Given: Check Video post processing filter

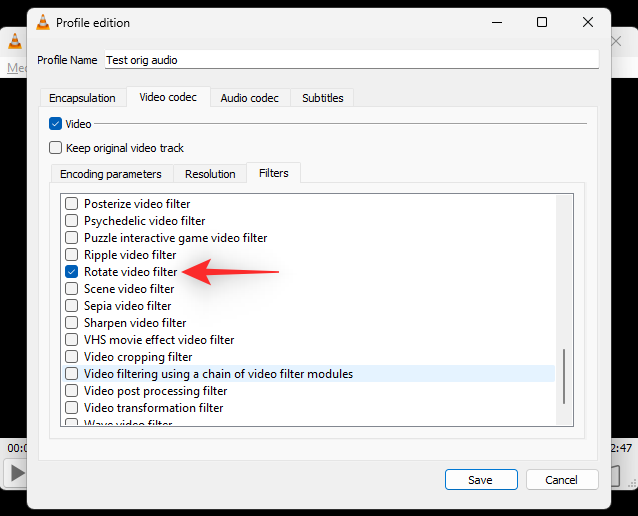Looking at the screenshot, I should 72,391.
